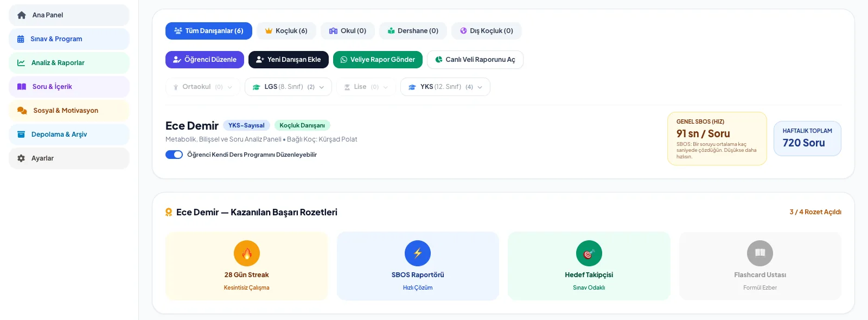868x320 pixels.
Task: Click the Veliye Rapor Gönder button
Action: [x=378, y=60]
